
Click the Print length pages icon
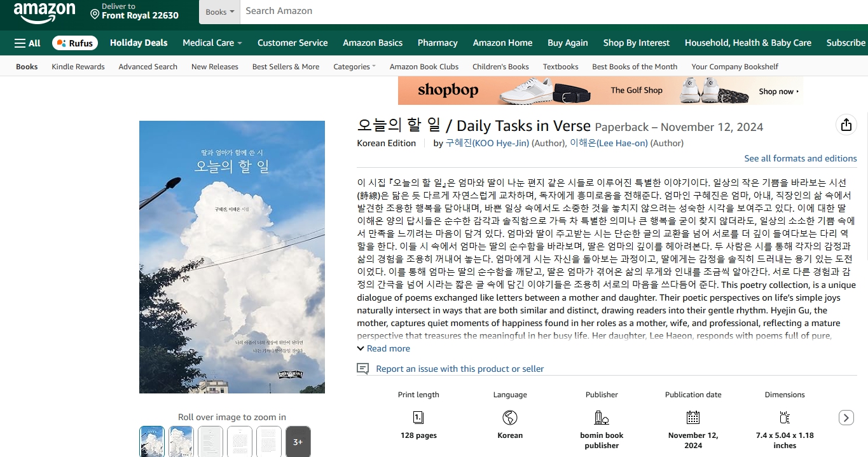tap(418, 418)
